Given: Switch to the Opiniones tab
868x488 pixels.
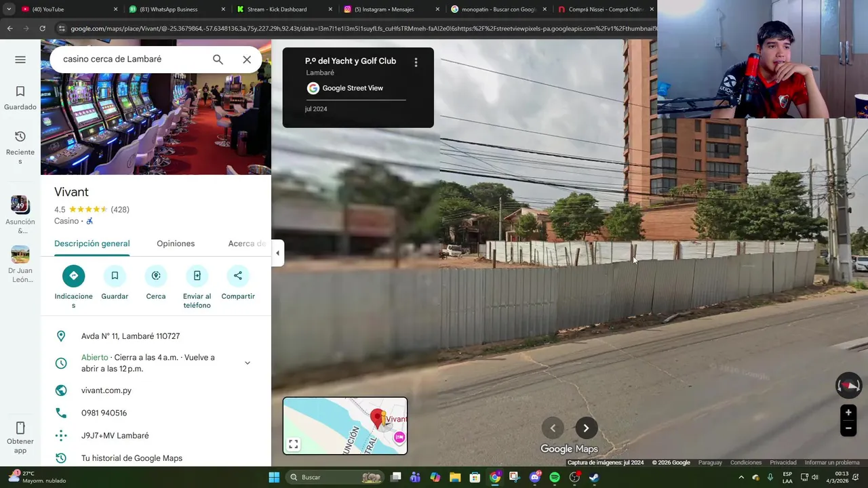Looking at the screenshot, I should (x=176, y=243).
